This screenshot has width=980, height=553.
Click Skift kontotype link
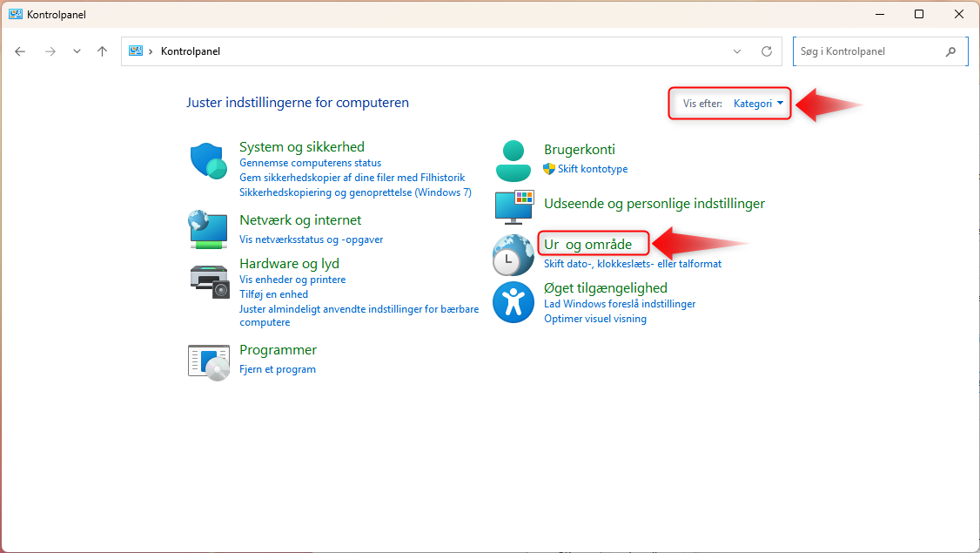tap(593, 169)
